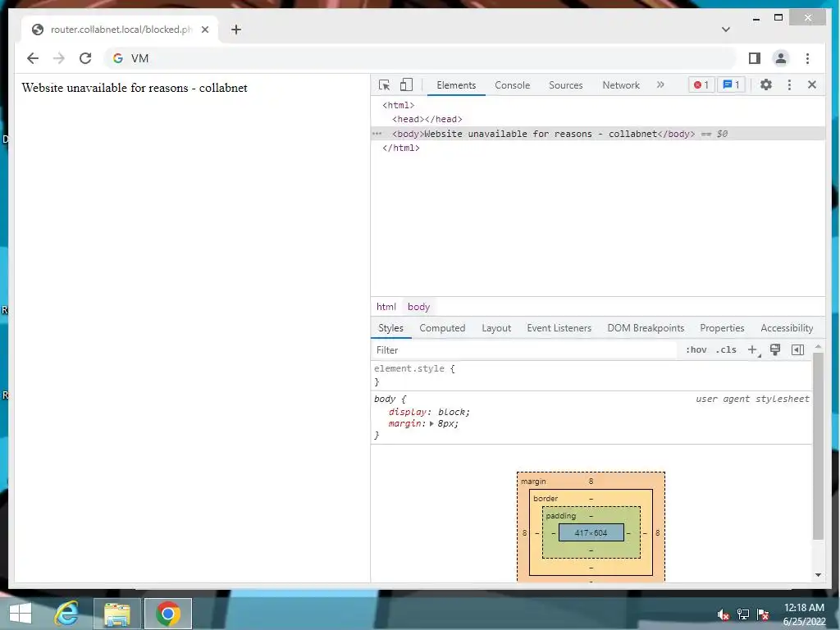Select the body node in DOM tree
Screen dimensions: 840x630
(598, 134)
